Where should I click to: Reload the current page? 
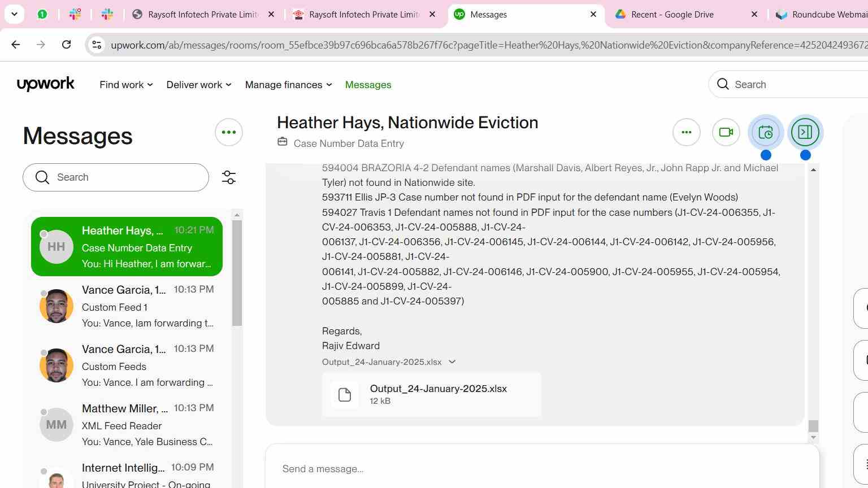[x=66, y=45]
